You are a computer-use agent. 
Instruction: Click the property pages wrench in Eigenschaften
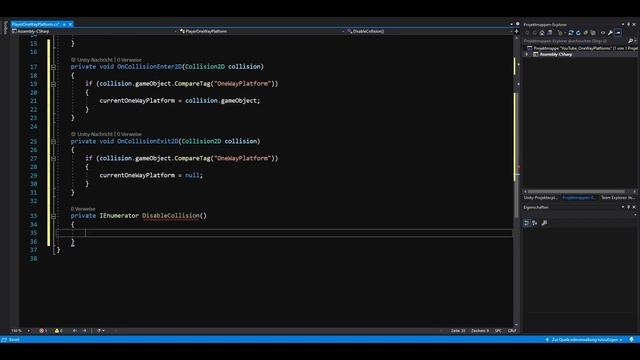click(544, 223)
